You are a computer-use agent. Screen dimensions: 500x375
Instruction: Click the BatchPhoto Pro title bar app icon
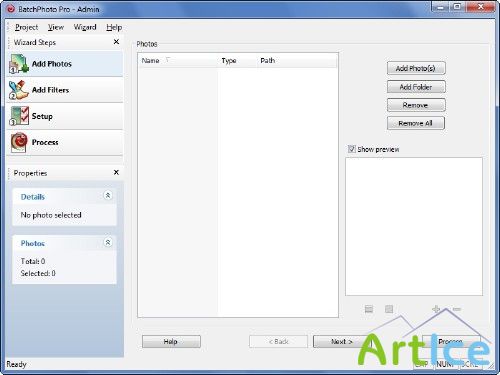click(11, 9)
